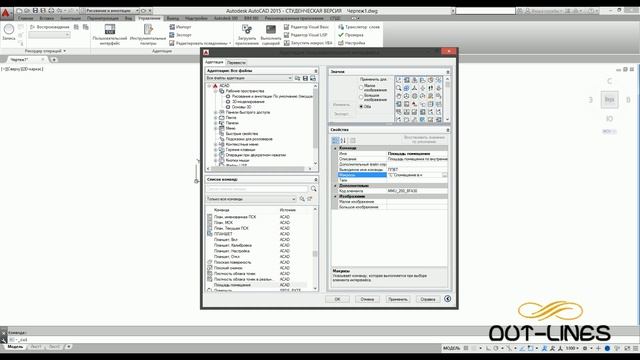This screenshot has height=360, width=640.
Task: Select the hand pan icon in the Значок grid
Action: [399, 96]
